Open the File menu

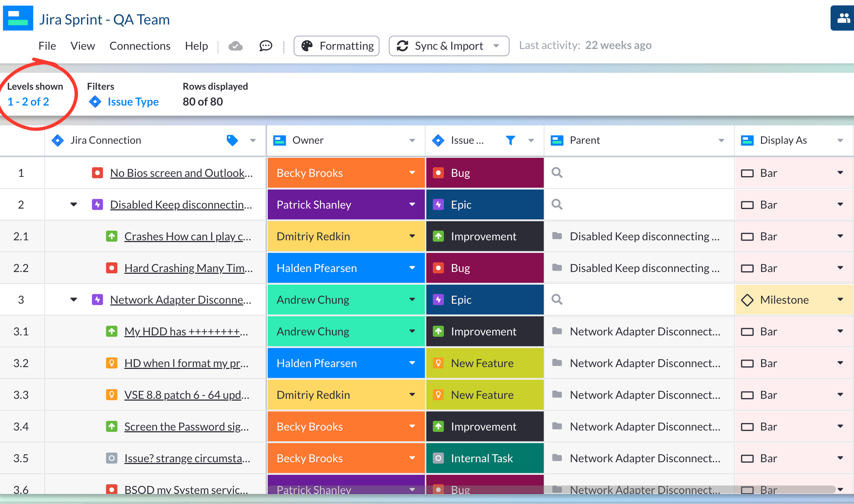point(47,46)
